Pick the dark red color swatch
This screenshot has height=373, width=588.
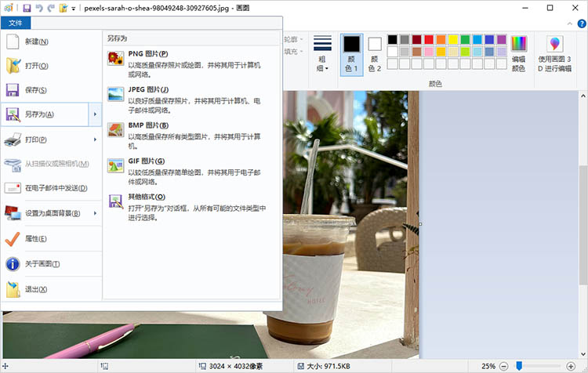(416, 39)
